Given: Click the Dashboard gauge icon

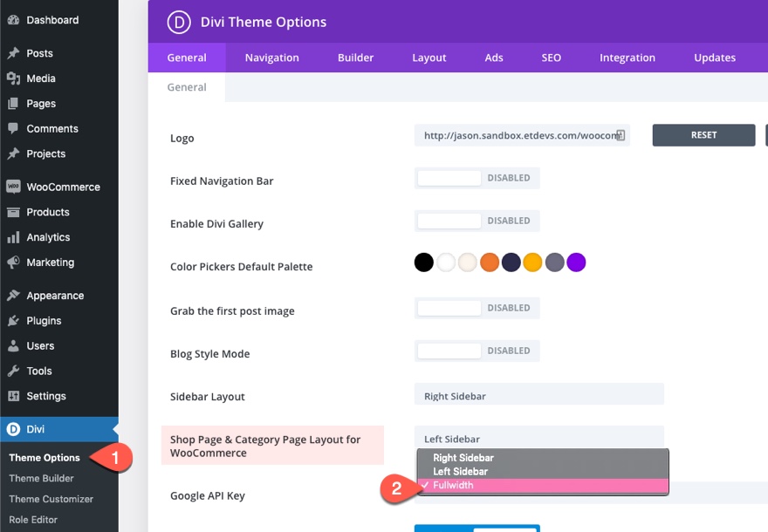Looking at the screenshot, I should [x=13, y=20].
